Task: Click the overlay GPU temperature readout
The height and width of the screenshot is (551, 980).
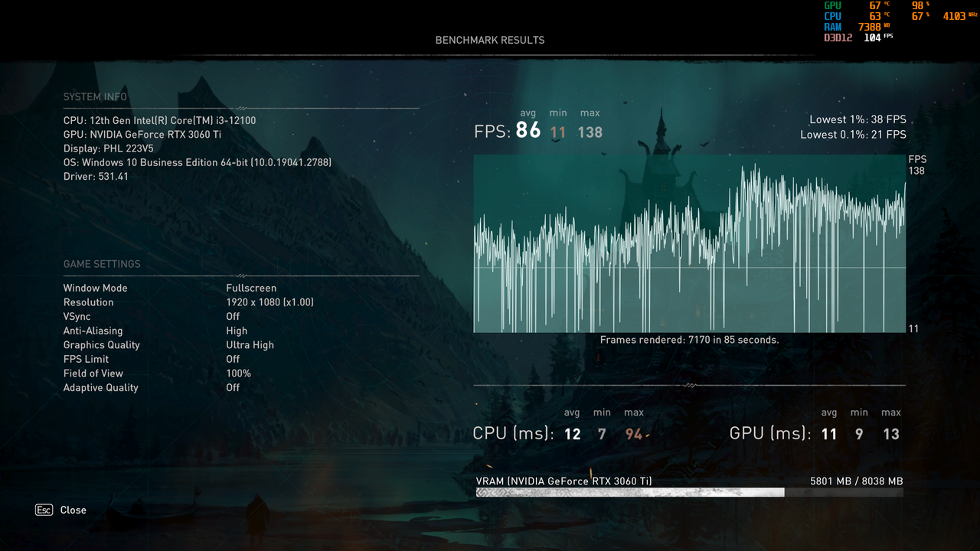Action: 879,5
